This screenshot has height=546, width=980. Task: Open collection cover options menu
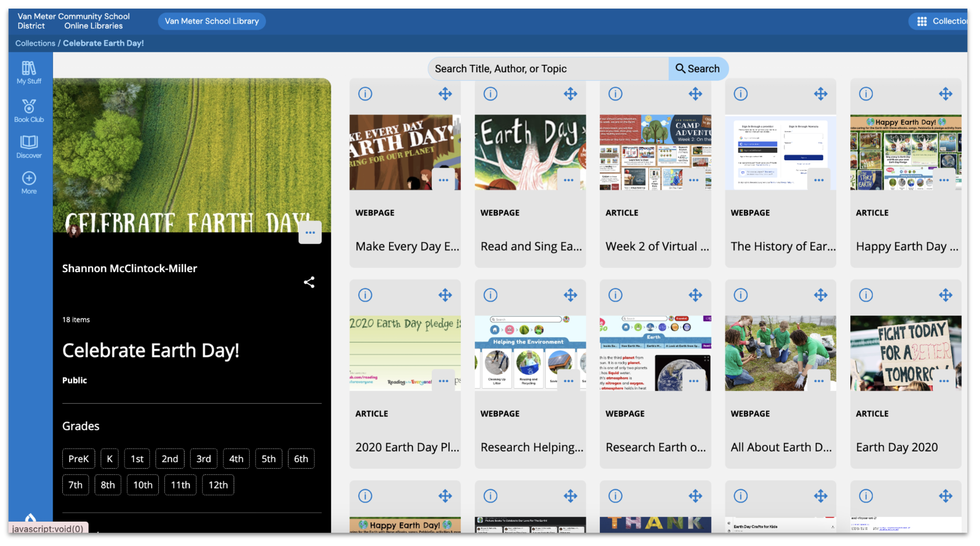click(310, 233)
